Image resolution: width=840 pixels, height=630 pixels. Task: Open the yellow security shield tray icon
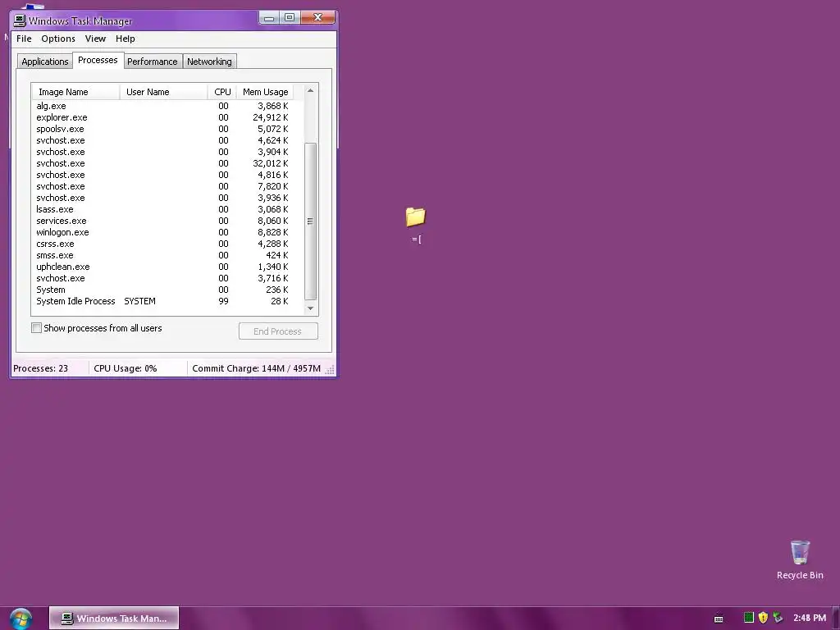coord(763,618)
